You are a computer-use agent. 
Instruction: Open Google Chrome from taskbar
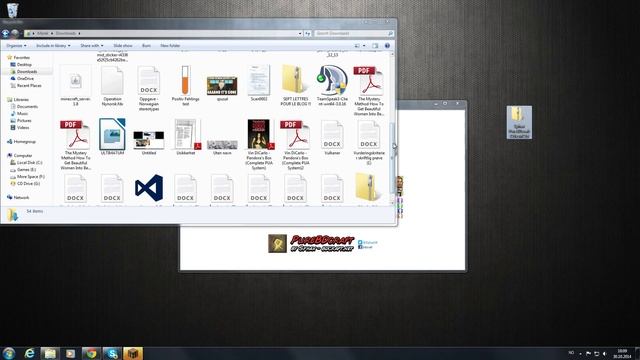(x=91, y=353)
